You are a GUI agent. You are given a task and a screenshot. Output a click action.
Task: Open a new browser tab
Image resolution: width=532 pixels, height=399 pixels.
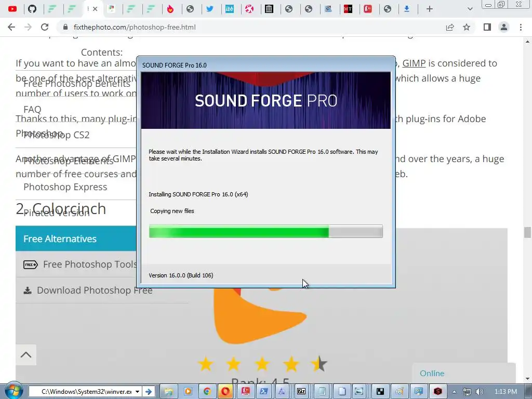coord(430,9)
